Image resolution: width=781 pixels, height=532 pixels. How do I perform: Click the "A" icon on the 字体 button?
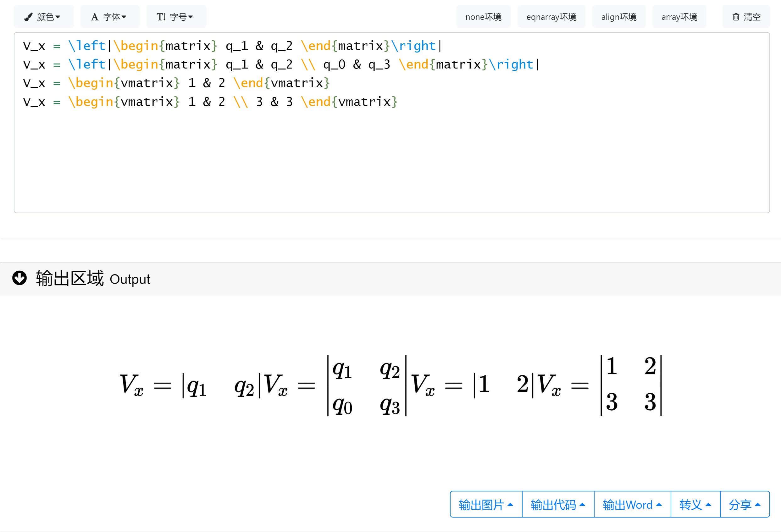(95, 16)
